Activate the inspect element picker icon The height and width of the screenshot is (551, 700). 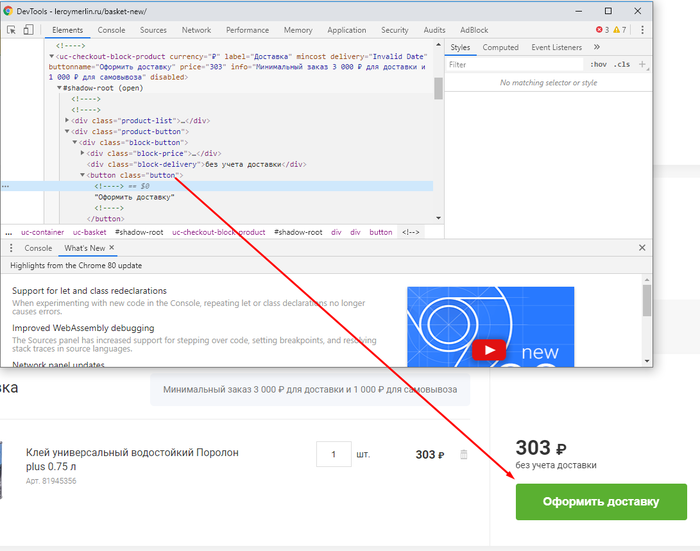click(12, 30)
